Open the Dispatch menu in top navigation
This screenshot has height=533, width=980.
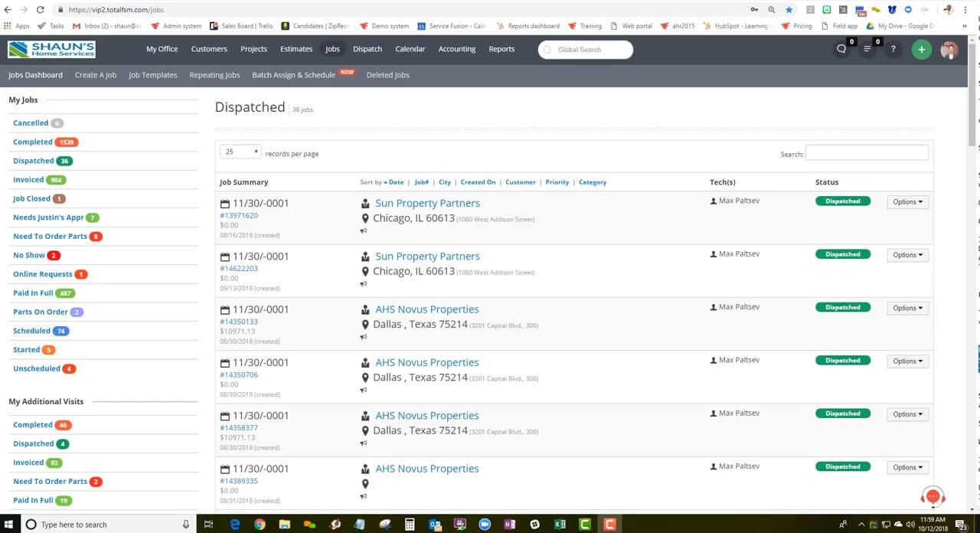367,49
